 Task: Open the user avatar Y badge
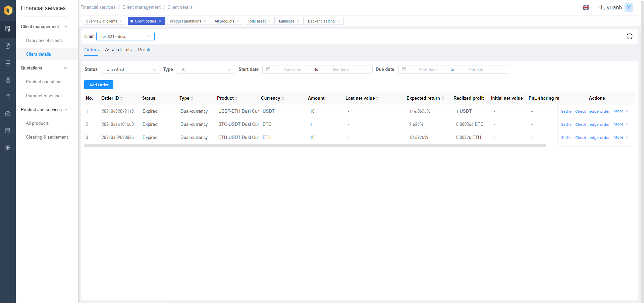tap(629, 7)
